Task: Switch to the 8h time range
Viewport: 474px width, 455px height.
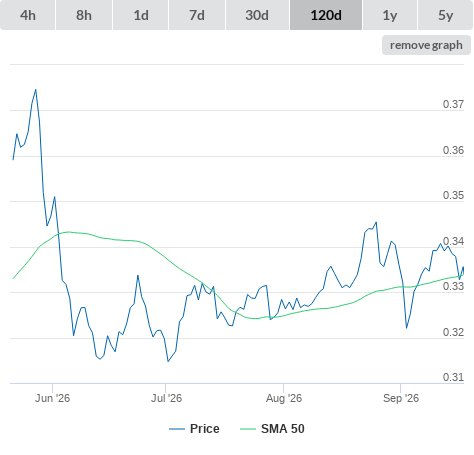Action: tap(84, 15)
